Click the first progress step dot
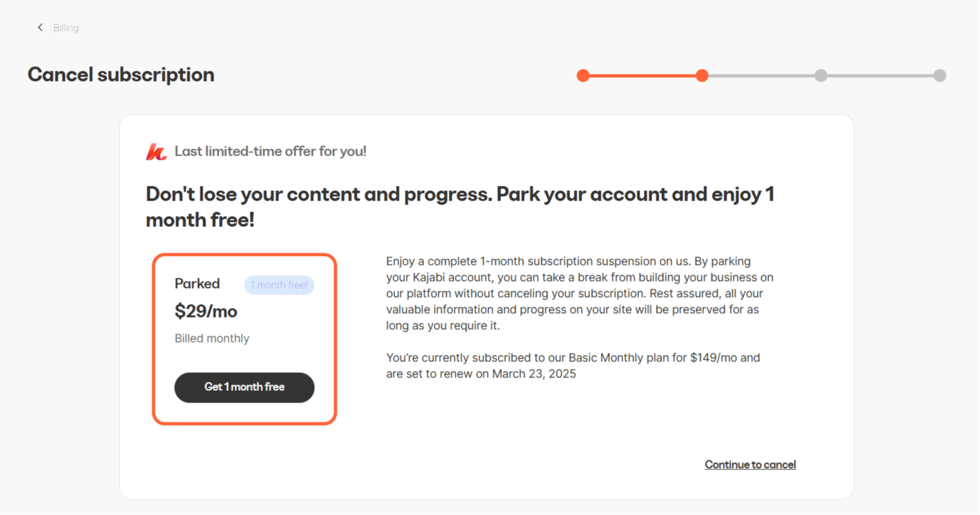Viewport: 980px width, 515px height. 583,76
